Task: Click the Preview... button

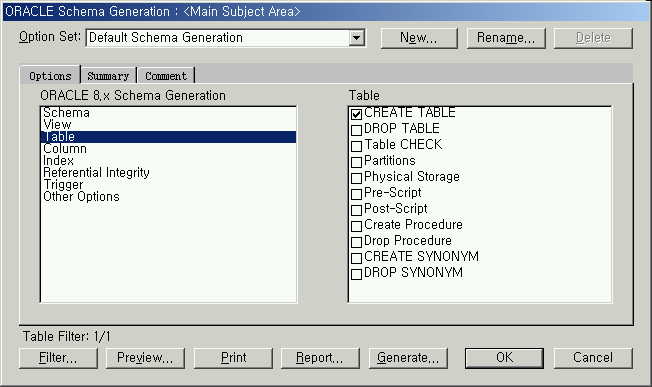Action: (x=145, y=358)
